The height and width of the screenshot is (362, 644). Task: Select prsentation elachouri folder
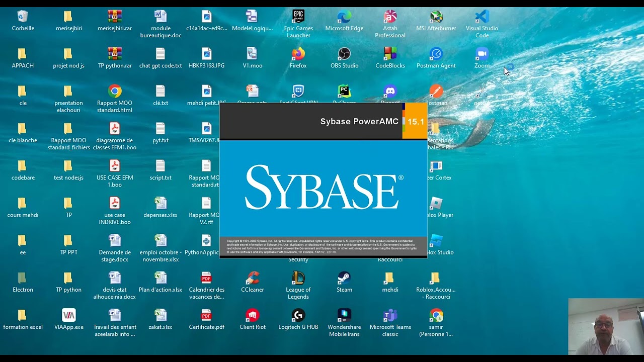tap(69, 99)
